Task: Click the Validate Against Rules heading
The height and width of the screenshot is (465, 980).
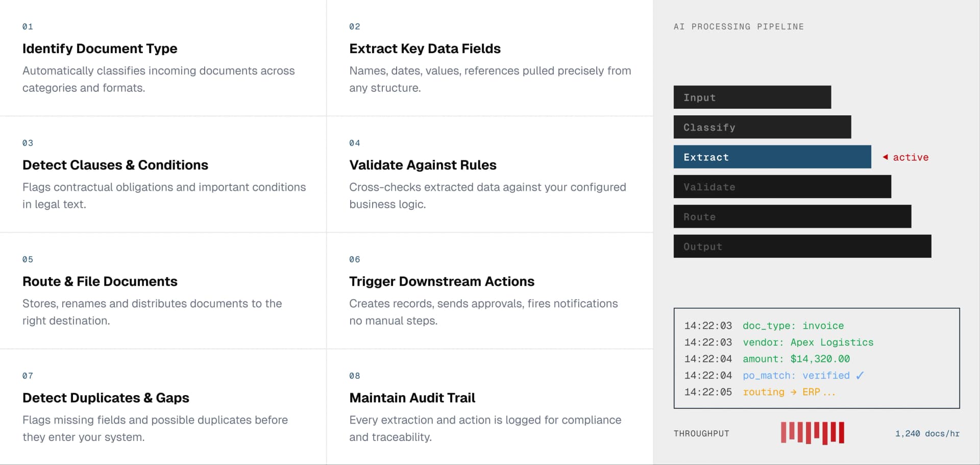Action: pos(423,165)
